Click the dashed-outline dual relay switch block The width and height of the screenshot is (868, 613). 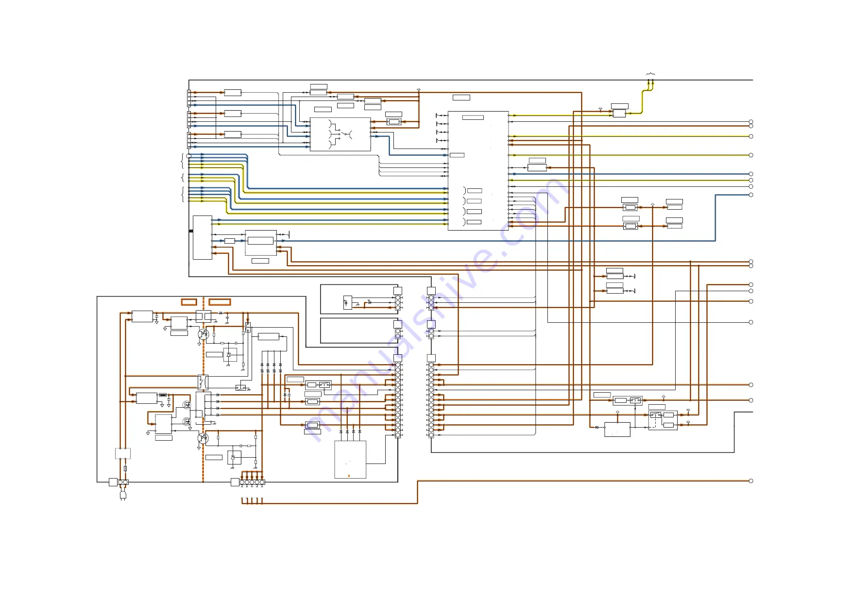pos(663,420)
